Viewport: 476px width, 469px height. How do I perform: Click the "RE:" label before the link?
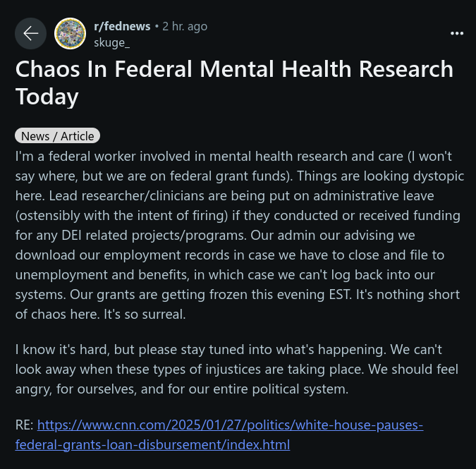click(25, 425)
